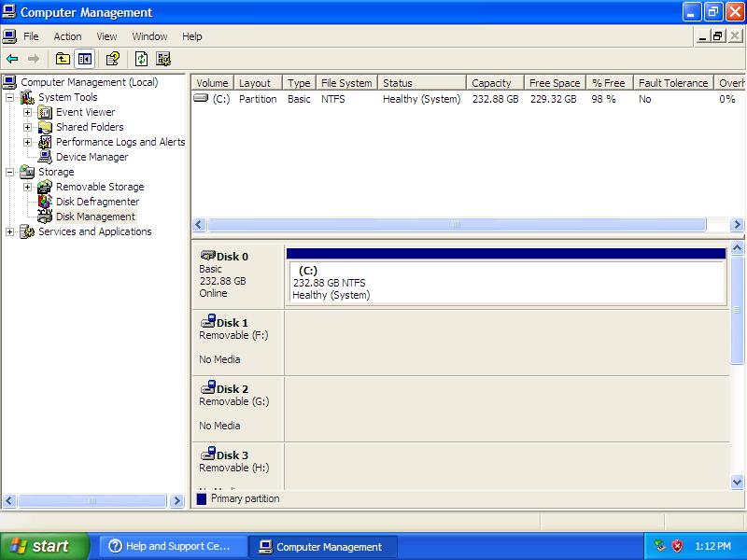Click the Computer Management icon in menu bar
Viewport: 747px width, 560px height.
9,36
